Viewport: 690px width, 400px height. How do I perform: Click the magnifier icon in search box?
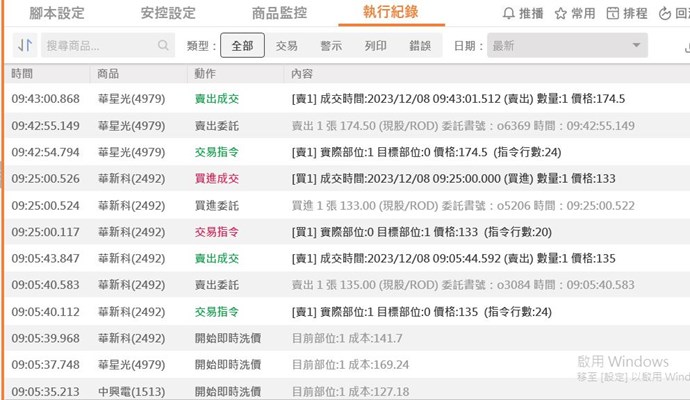tap(164, 46)
